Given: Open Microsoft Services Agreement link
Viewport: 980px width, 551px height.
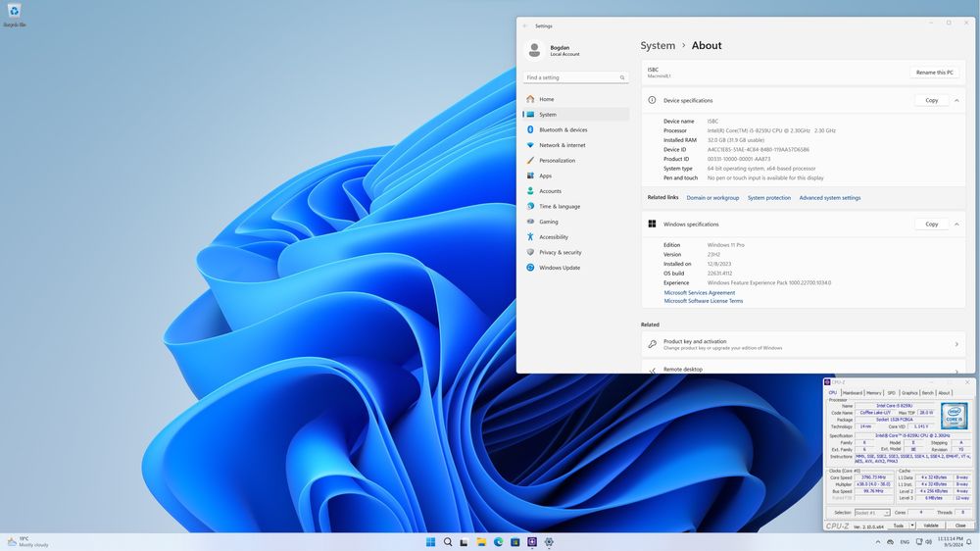Looking at the screenshot, I should pyautogui.click(x=700, y=293).
